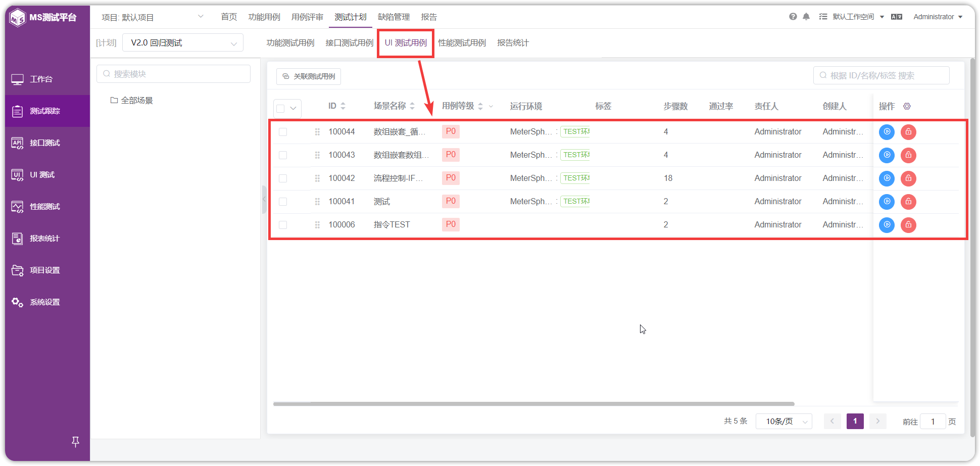
Task: Click the 关联测试用例 button
Action: point(309,76)
